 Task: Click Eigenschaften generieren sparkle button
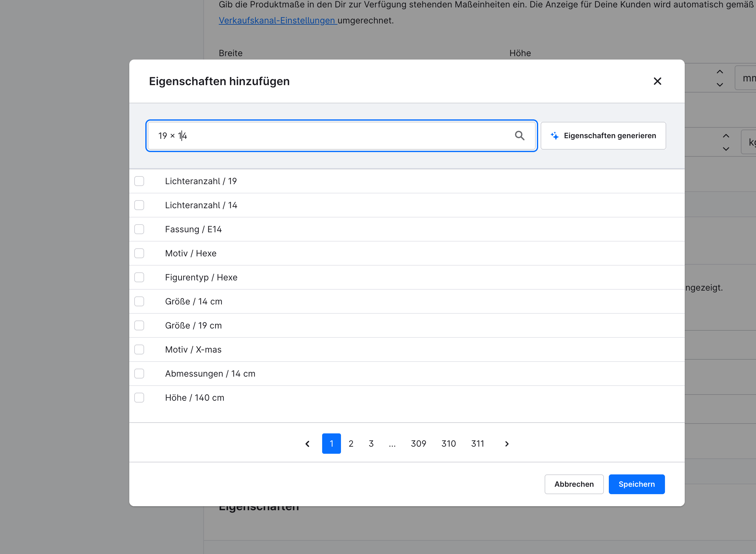pyautogui.click(x=603, y=135)
